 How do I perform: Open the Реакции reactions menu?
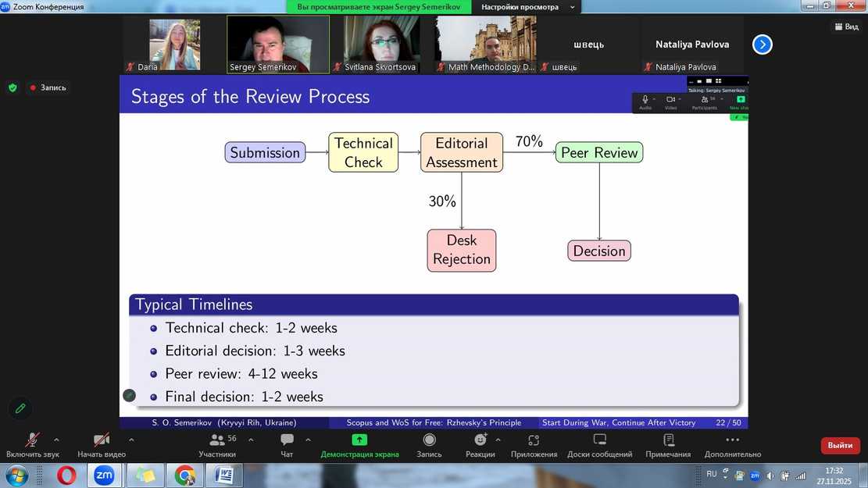click(480, 445)
